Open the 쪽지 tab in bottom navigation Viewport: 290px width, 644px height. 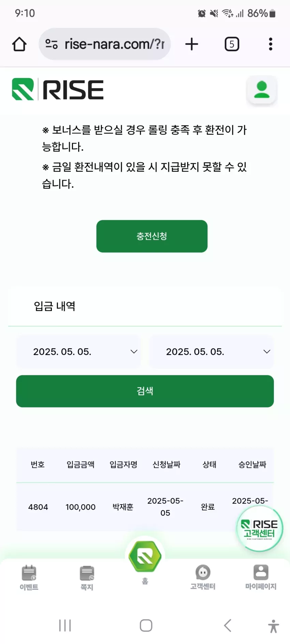coord(87,578)
